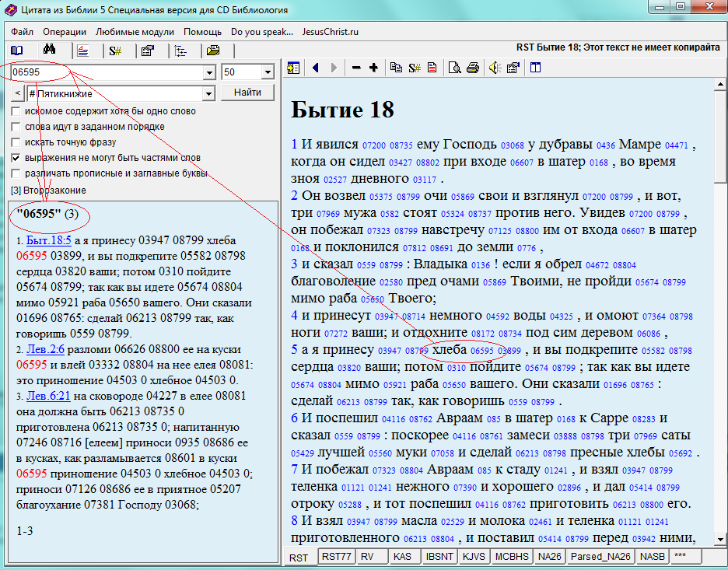Image resolution: width=728 pixels, height=570 pixels.
Task: Enable 'различать прописные и заглавные буквы' checkbox
Action: click(x=16, y=173)
